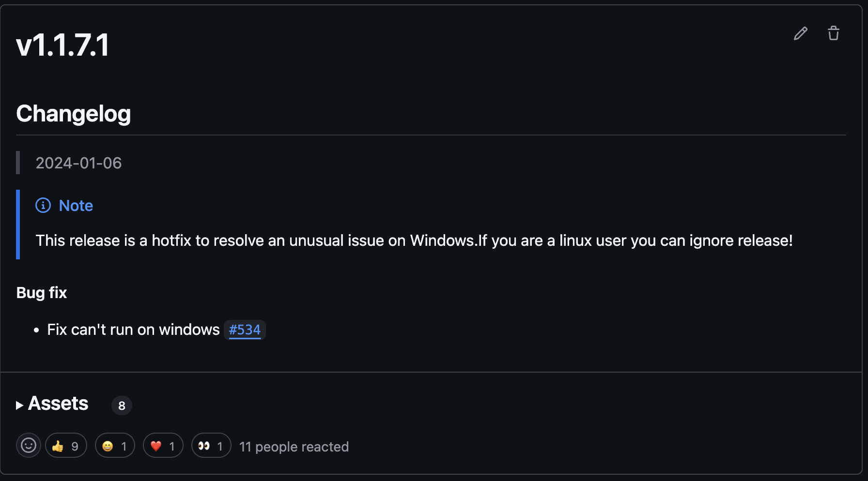Click the 2024-01-06 date blockquote
This screenshot has width=868, height=481.
pyautogui.click(x=78, y=163)
